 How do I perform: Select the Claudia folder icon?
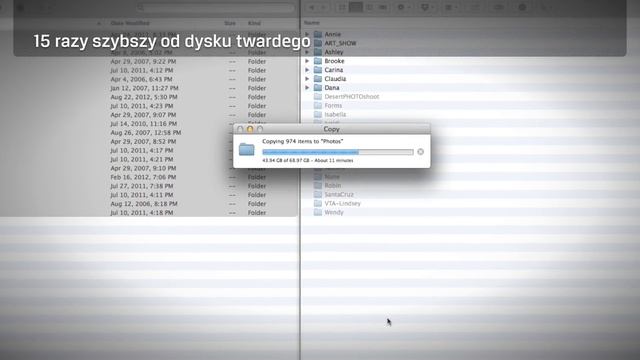318,79
